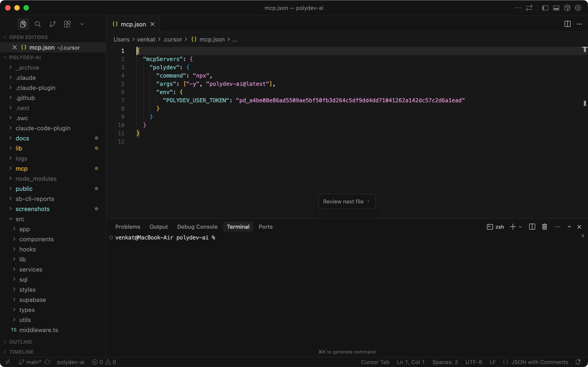The image size is (588, 367).
Task: Expand the node_modules folder
Action: pyautogui.click(x=36, y=179)
